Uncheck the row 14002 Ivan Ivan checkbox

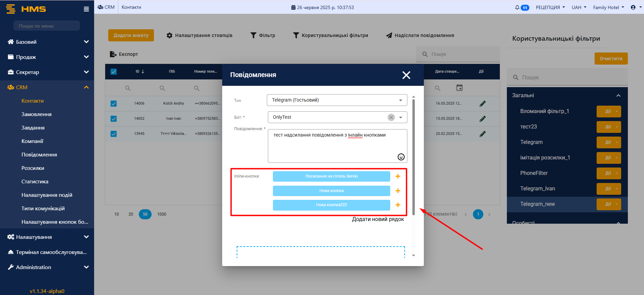[114, 119]
